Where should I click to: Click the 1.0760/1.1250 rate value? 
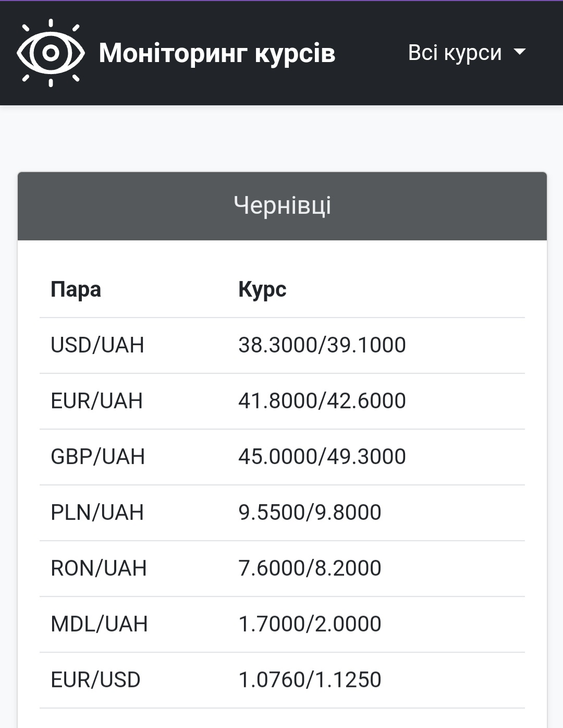[310, 680]
